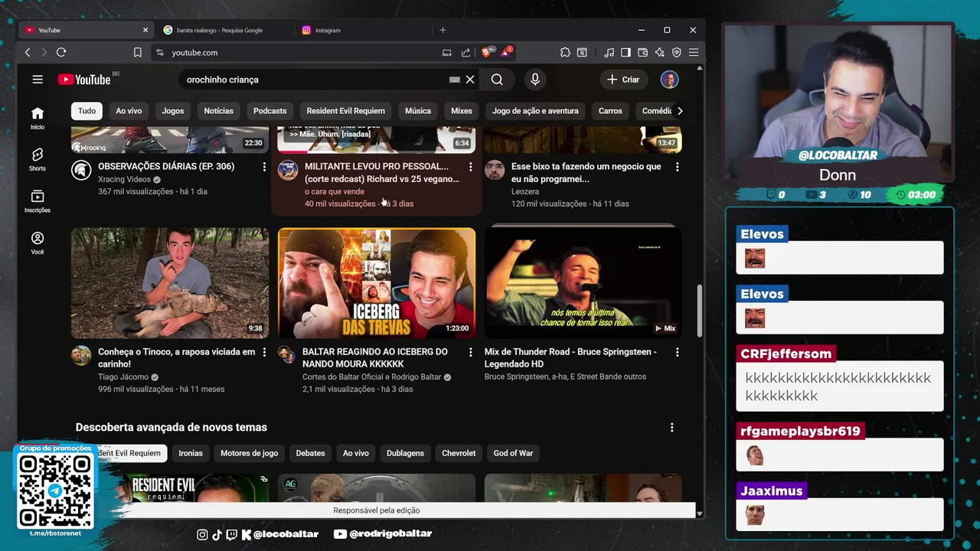Open Descoberta avançada section options menu
This screenshot has width=980, height=551.
pyautogui.click(x=671, y=428)
